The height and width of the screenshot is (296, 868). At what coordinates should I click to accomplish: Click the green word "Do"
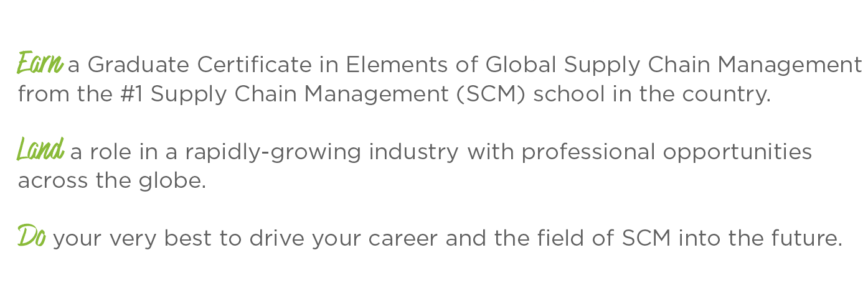31,238
